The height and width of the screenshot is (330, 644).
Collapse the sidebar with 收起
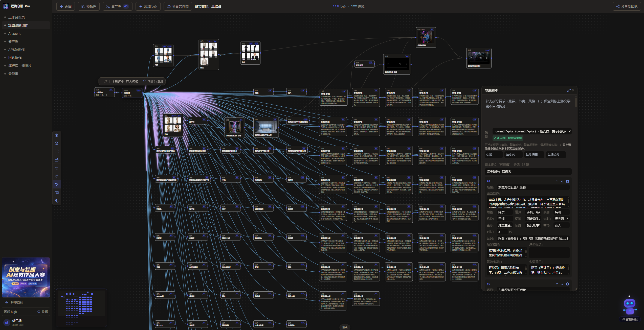tap(43, 312)
